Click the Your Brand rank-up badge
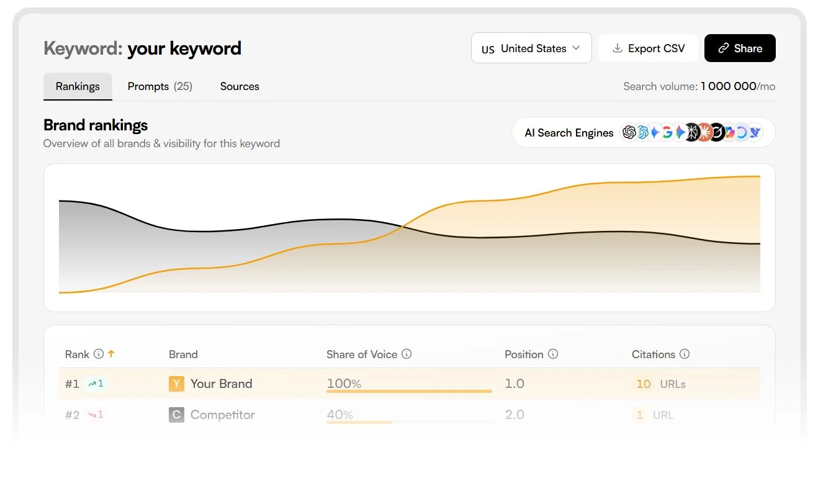818x504 pixels. [x=96, y=384]
